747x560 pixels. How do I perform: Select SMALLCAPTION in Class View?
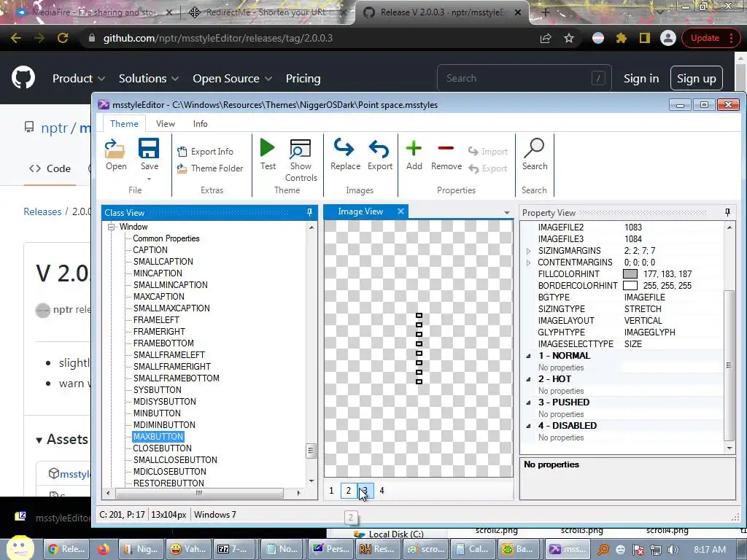click(x=163, y=262)
